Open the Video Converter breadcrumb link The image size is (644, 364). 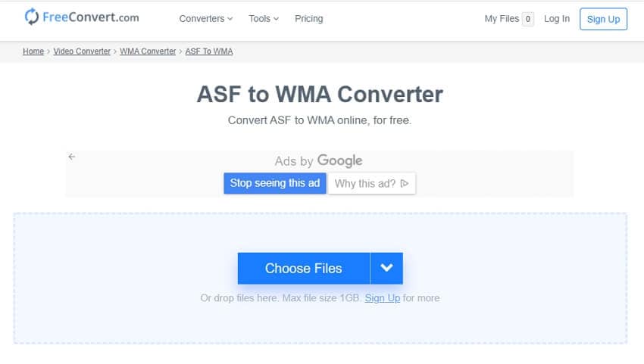pyautogui.click(x=83, y=51)
